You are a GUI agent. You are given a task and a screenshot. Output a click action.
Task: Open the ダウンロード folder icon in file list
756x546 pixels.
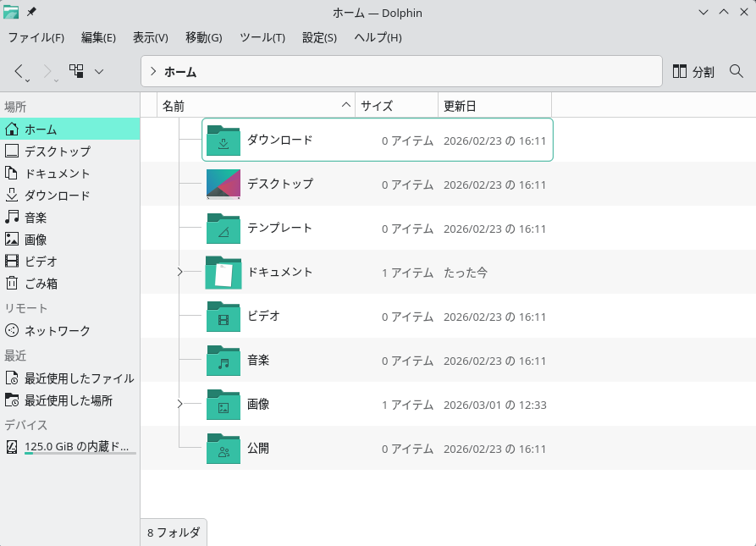point(223,141)
